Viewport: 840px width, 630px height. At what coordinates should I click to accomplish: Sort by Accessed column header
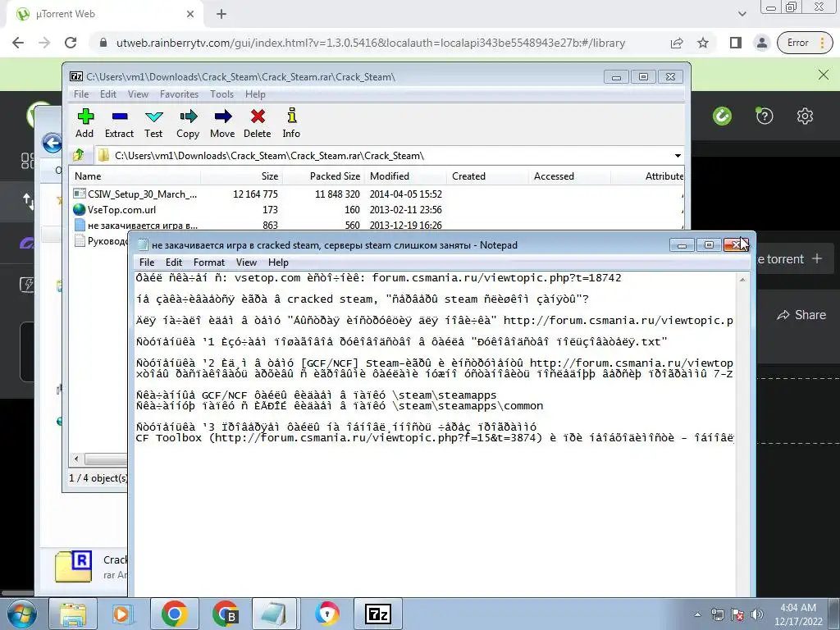click(x=569, y=176)
